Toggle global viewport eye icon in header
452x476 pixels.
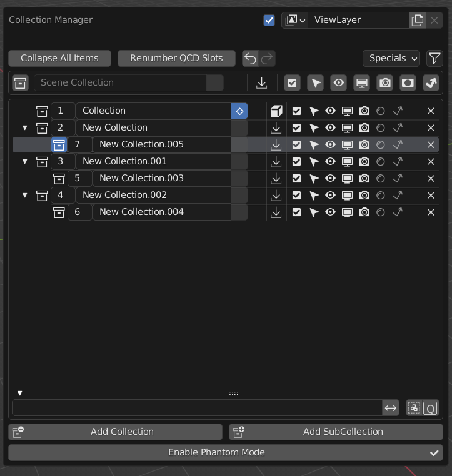(338, 83)
